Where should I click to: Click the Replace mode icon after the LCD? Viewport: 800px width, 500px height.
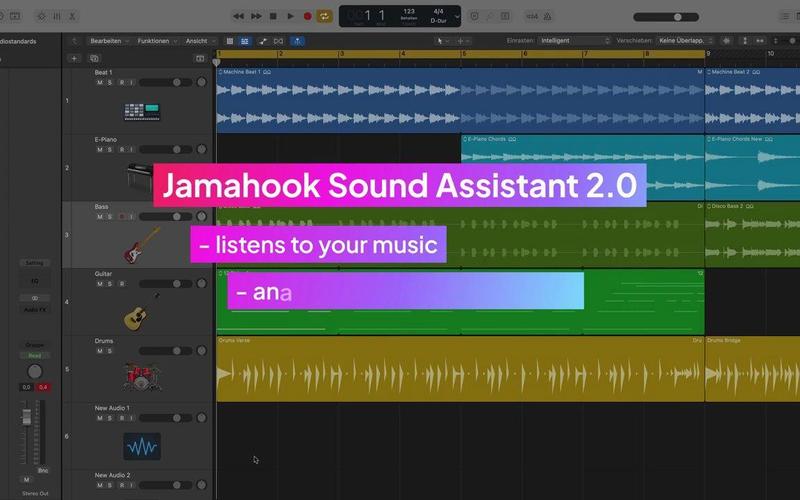[x=474, y=16]
